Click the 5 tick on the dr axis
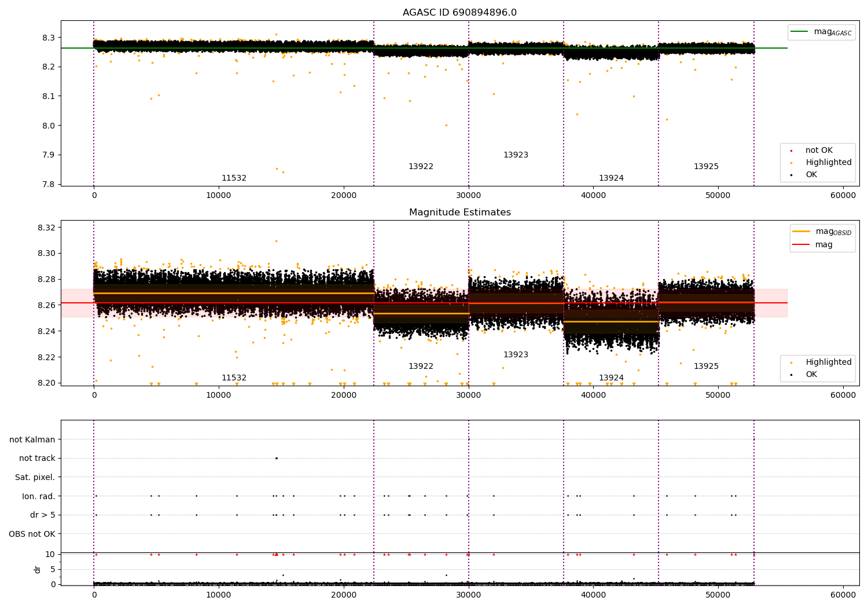Image resolution: width=868 pixels, height=608 pixels. coord(53,569)
